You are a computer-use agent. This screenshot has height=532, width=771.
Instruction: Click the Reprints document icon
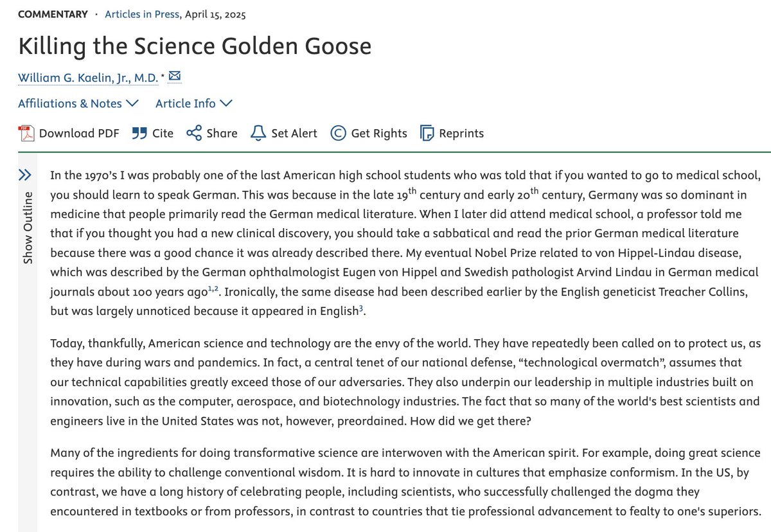[427, 133]
